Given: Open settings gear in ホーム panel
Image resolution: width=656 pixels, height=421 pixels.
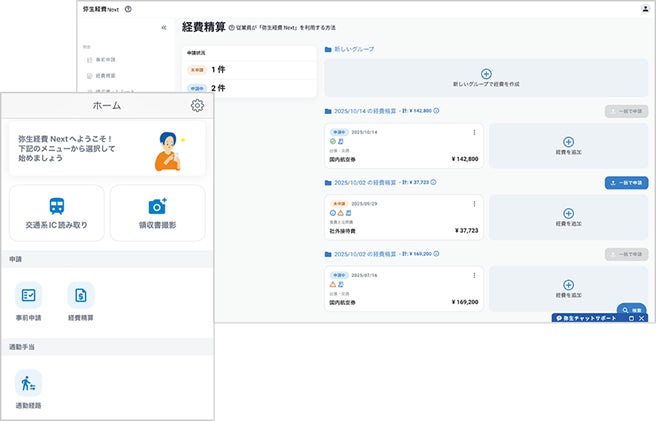Looking at the screenshot, I should coord(197,105).
